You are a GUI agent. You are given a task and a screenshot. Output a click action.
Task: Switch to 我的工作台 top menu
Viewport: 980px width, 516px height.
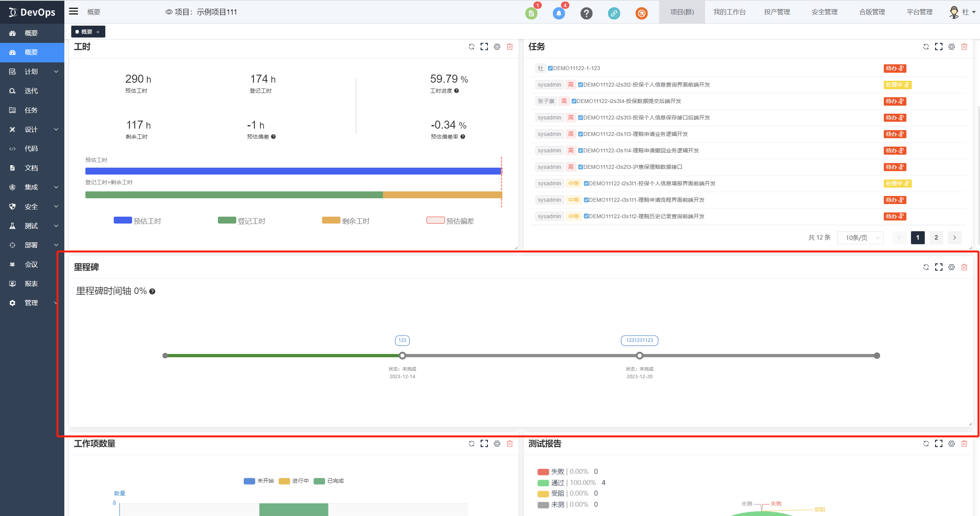pos(729,12)
